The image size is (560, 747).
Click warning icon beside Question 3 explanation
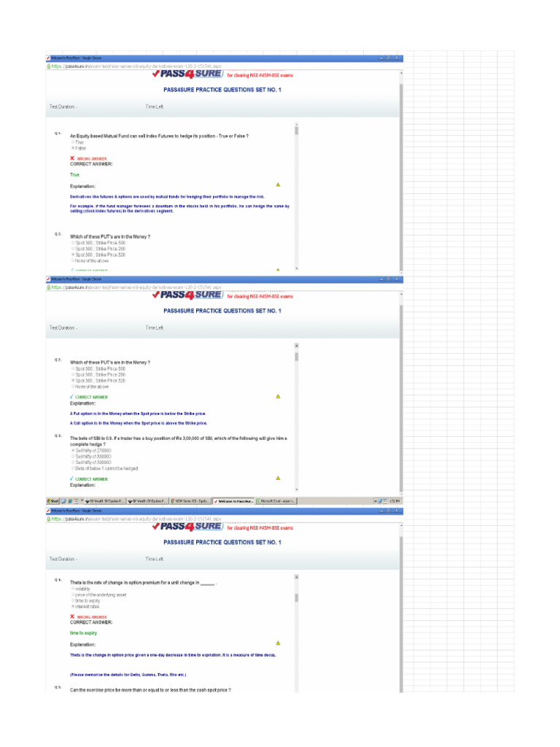coord(278,478)
